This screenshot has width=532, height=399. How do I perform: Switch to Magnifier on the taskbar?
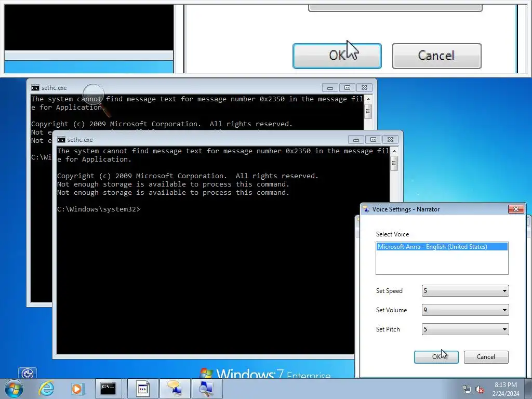click(207, 389)
